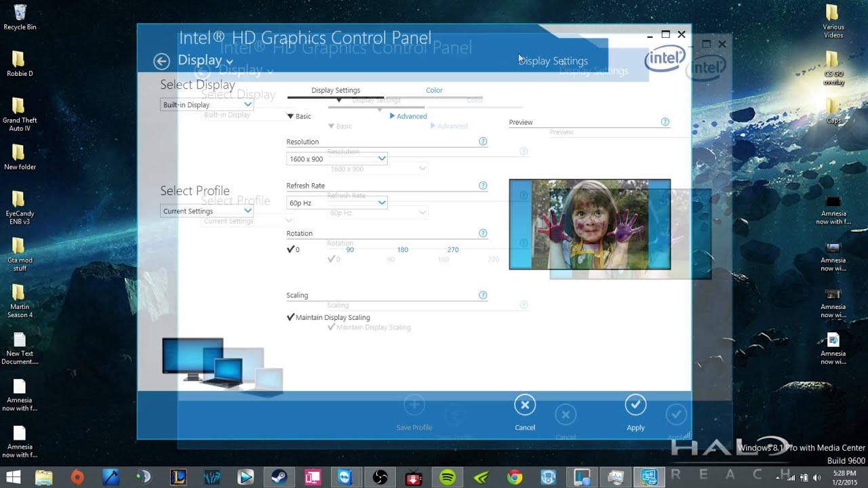The image size is (868, 488).
Task: Click the "Select Display" heading
Action: point(197,85)
